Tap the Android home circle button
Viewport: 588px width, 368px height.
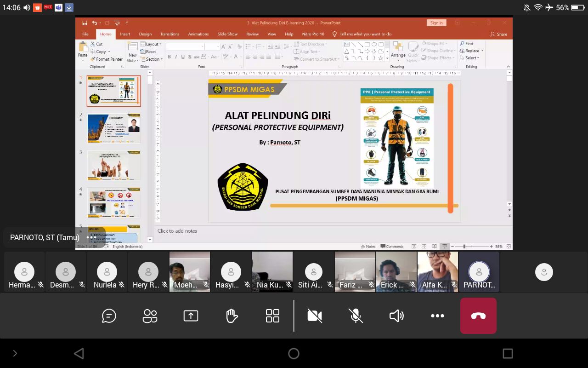click(x=294, y=353)
